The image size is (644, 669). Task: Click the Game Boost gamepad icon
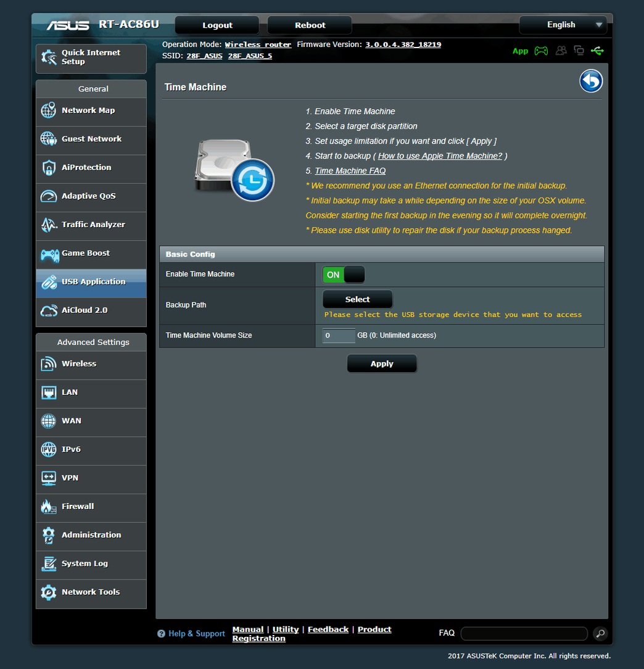coord(49,255)
